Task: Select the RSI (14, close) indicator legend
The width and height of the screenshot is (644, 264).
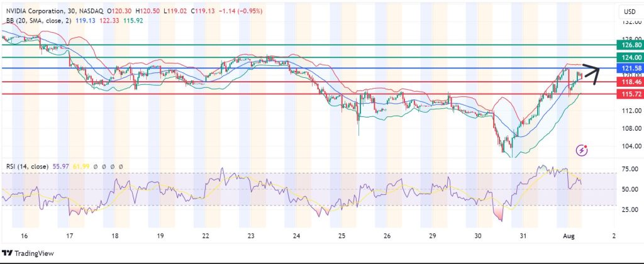Action: pos(28,167)
